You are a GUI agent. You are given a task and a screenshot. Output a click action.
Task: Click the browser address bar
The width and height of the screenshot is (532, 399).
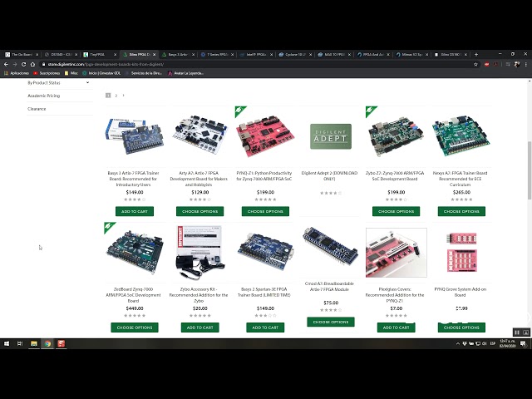tap(256, 64)
